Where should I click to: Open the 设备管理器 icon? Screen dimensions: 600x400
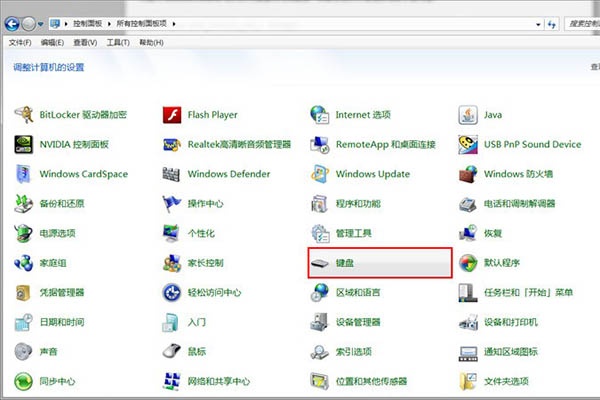pyautogui.click(x=320, y=322)
